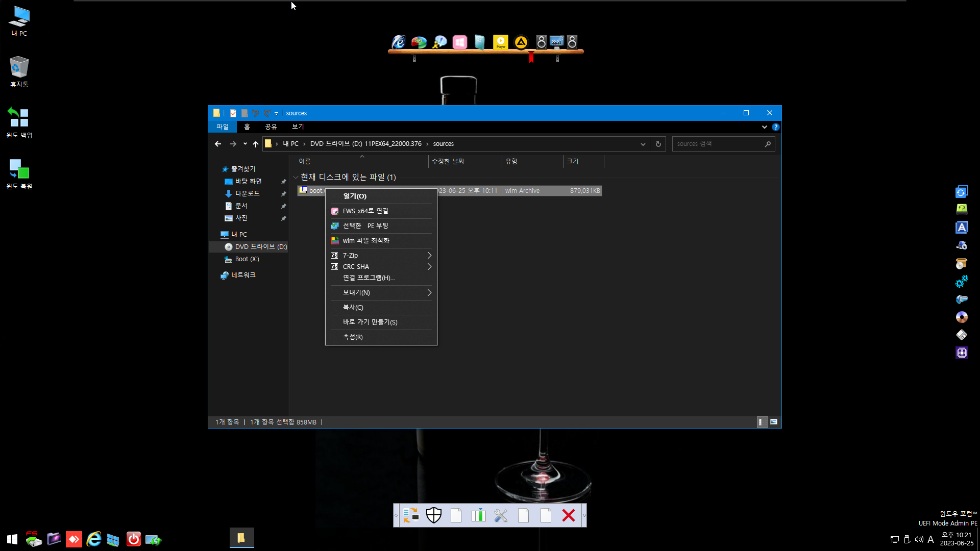
Task: Click the black shield icon on bottom toolbar
Action: click(x=434, y=515)
